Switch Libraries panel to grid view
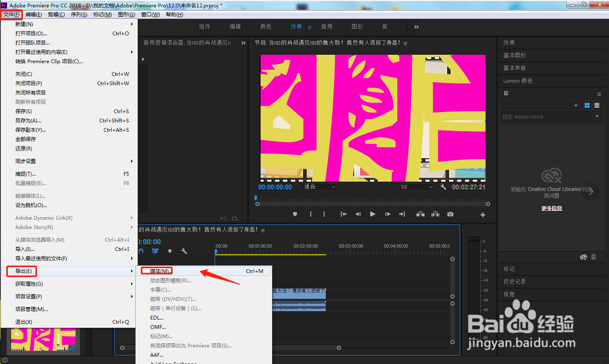The image size is (609, 364). click(587, 106)
